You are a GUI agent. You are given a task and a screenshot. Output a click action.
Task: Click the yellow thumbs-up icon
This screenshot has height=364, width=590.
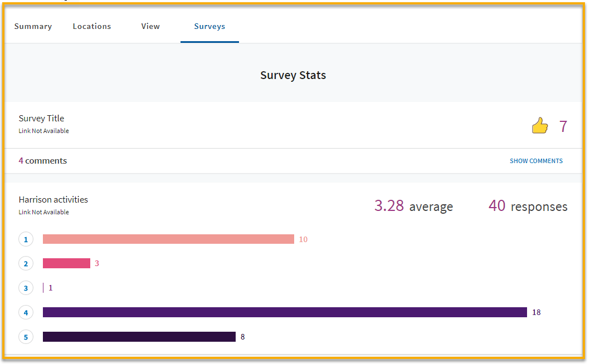pyautogui.click(x=540, y=126)
